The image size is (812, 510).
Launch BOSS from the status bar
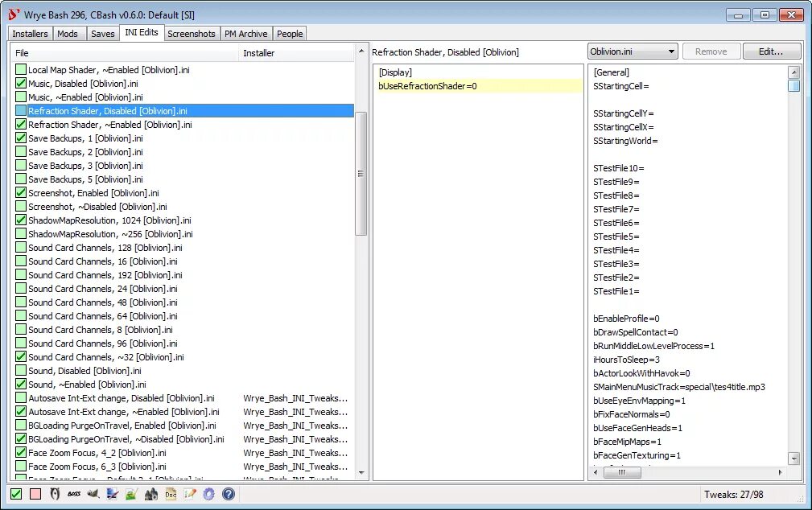coord(73,494)
